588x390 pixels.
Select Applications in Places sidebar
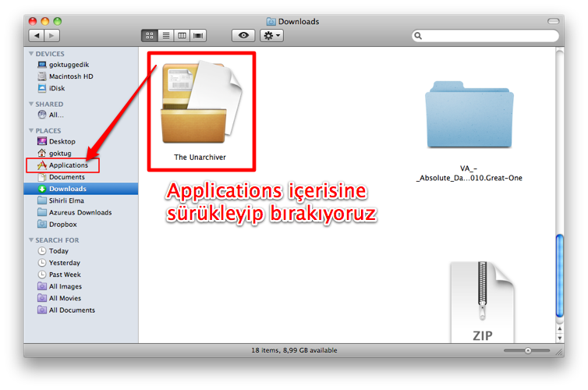click(x=68, y=165)
